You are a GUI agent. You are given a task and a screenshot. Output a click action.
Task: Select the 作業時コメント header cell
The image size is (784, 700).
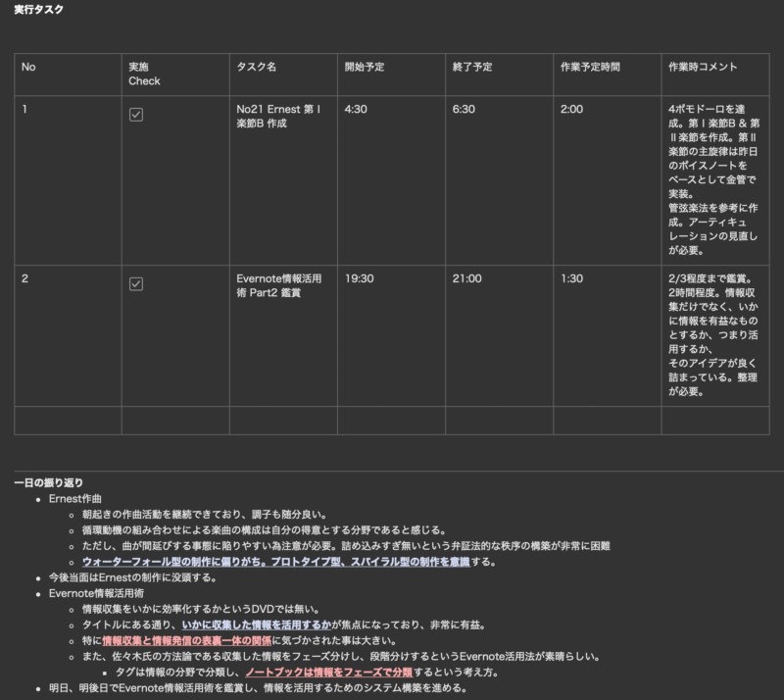pyautogui.click(x=715, y=75)
